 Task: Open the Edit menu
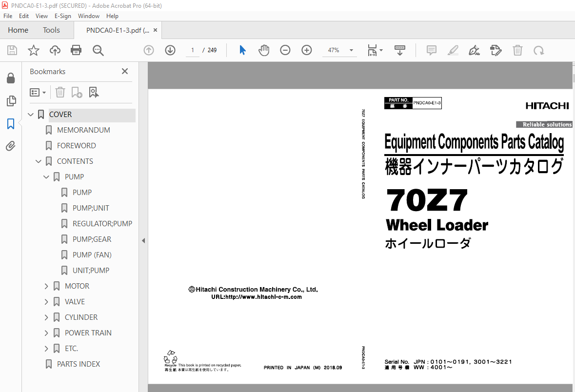click(24, 16)
